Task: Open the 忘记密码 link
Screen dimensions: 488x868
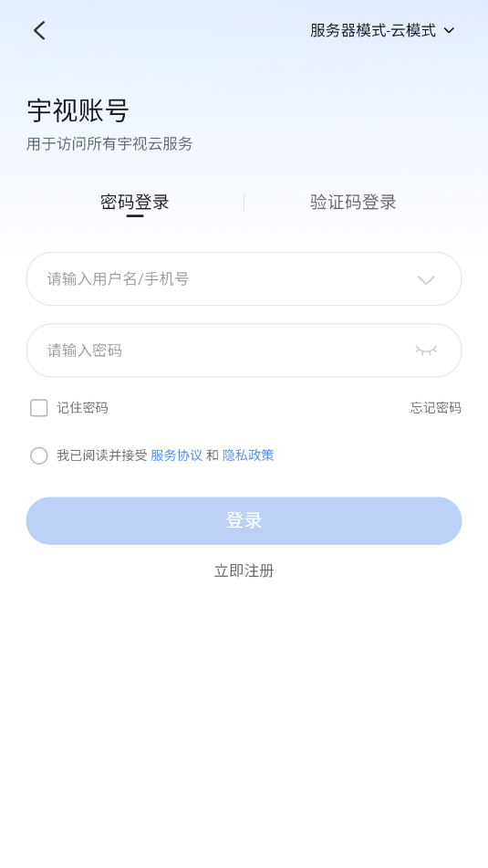Action: 436,408
